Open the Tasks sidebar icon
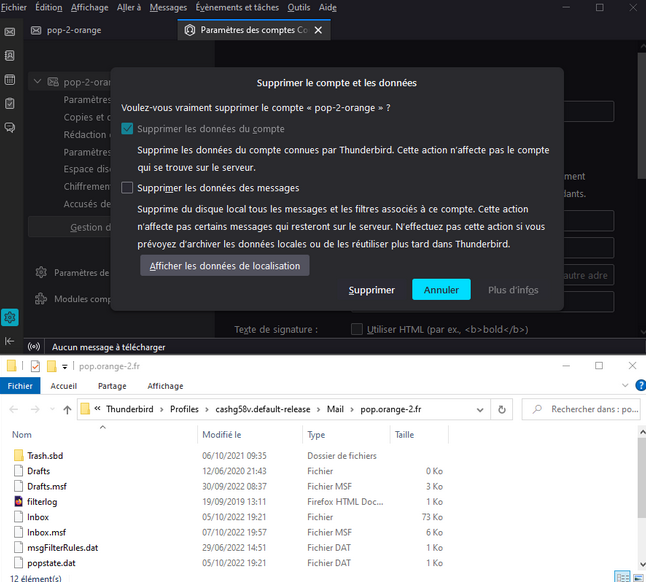Image resolution: width=646 pixels, height=582 pixels. 10,103
